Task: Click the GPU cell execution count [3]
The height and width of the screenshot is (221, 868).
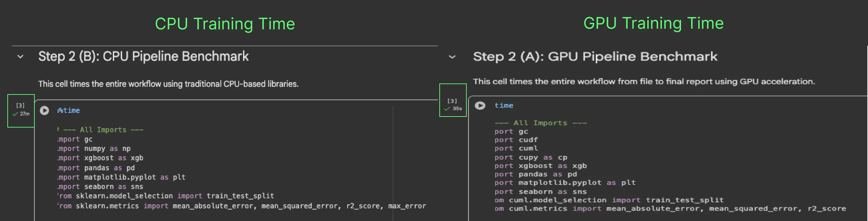Action: (452, 101)
